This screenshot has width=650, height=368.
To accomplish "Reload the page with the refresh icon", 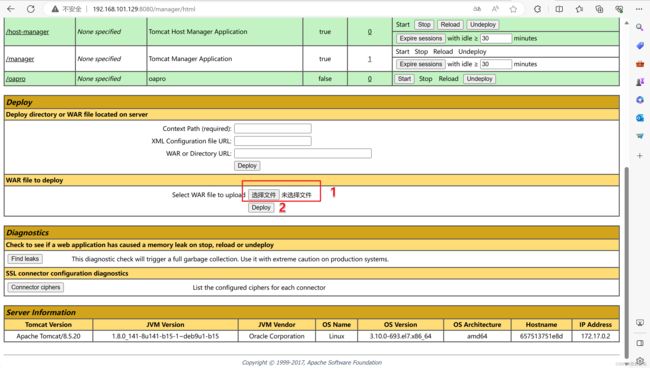I will coord(31,9).
